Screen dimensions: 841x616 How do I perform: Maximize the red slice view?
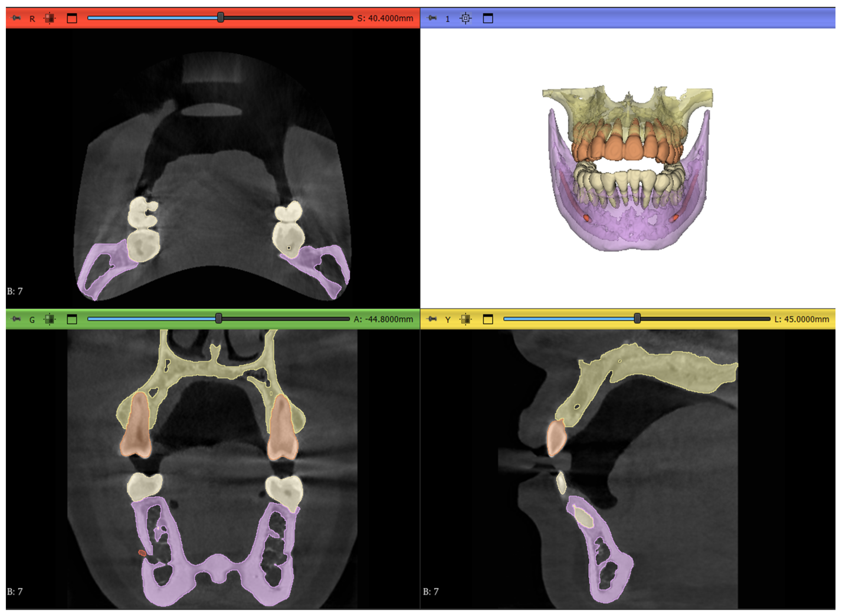click(x=72, y=18)
